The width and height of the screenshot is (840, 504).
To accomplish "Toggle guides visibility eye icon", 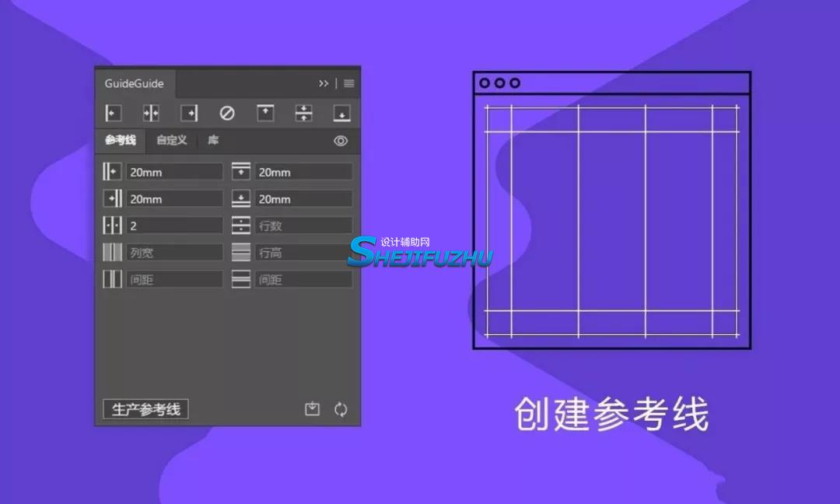I will pos(341,141).
